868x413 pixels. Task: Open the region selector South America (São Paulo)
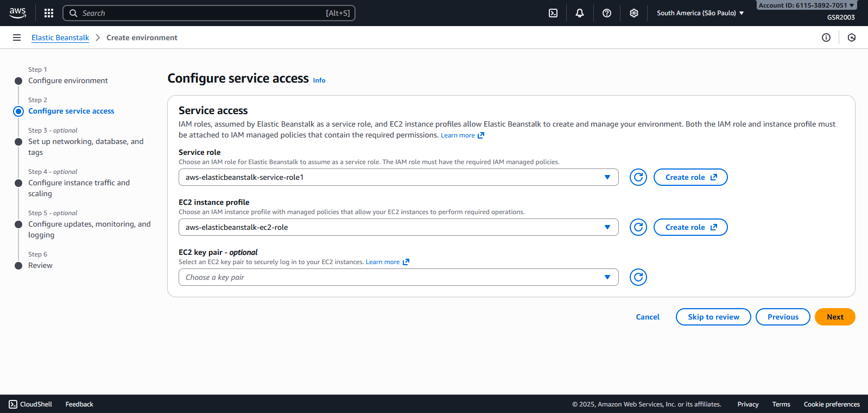(x=700, y=13)
